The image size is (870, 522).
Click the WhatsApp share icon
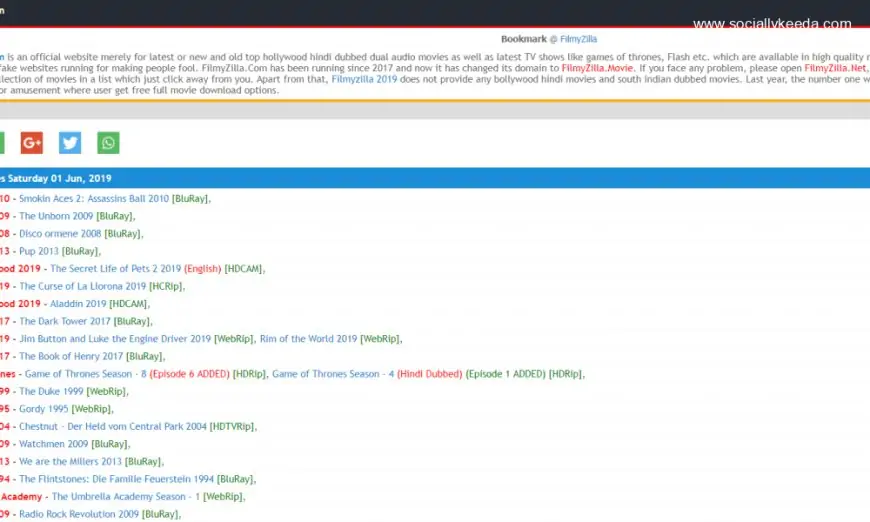click(108, 143)
